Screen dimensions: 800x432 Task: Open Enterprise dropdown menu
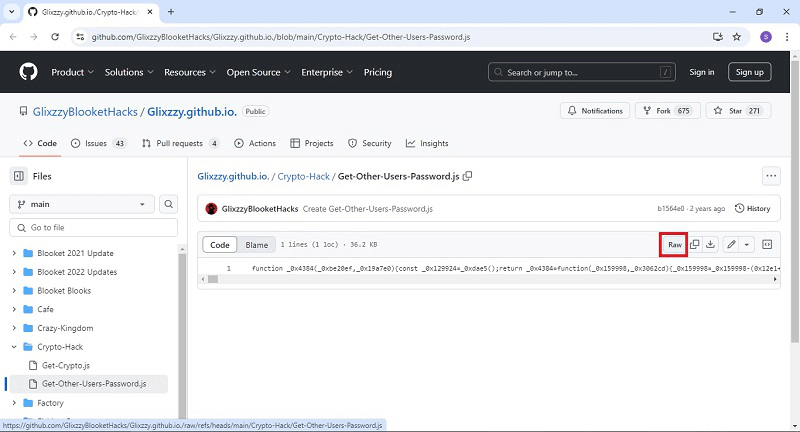pyautogui.click(x=327, y=72)
